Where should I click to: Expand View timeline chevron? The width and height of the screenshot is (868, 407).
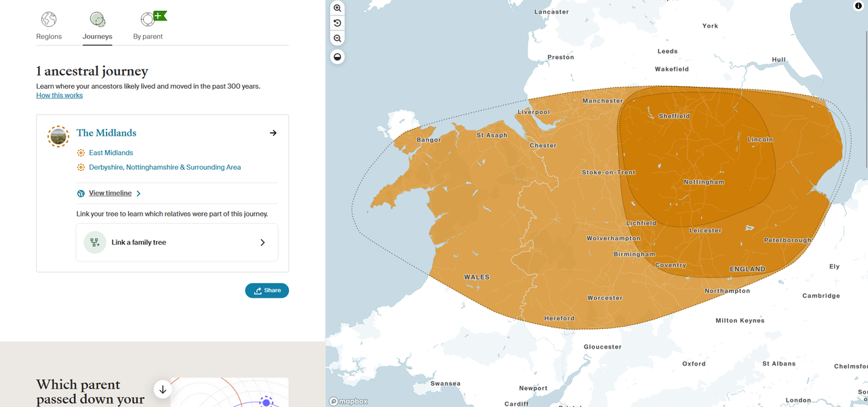(x=138, y=193)
